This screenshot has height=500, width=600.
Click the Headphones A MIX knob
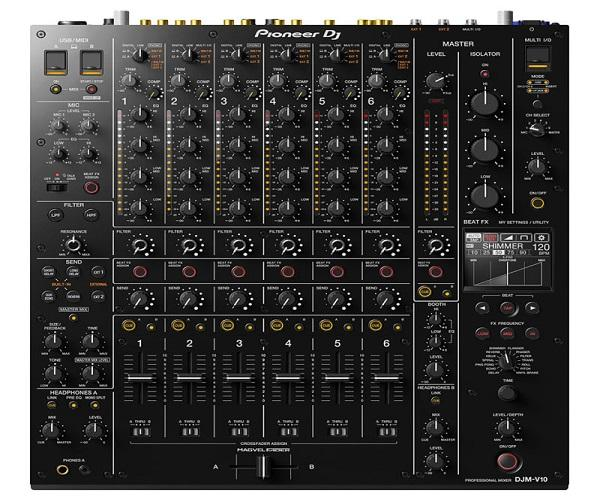(52, 430)
